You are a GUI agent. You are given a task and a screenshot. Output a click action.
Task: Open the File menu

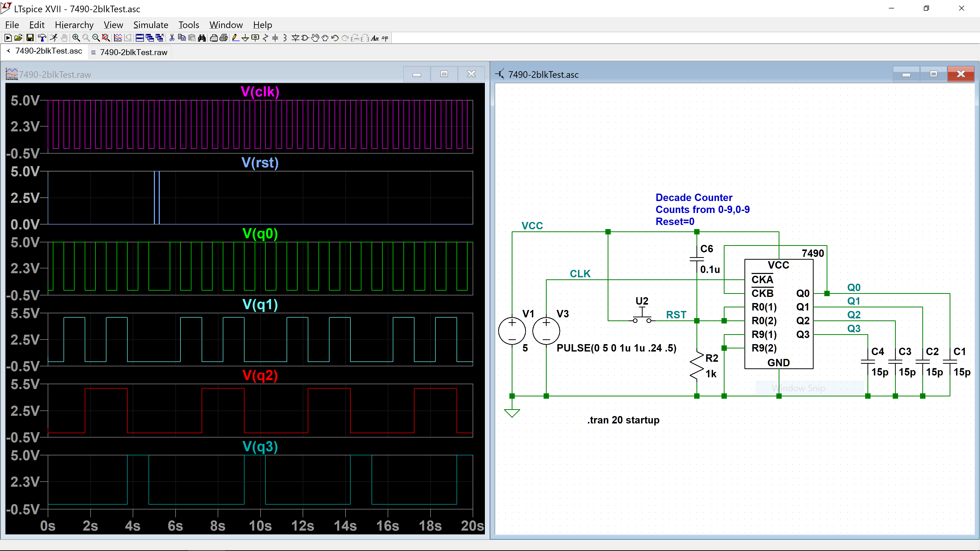(x=12, y=25)
